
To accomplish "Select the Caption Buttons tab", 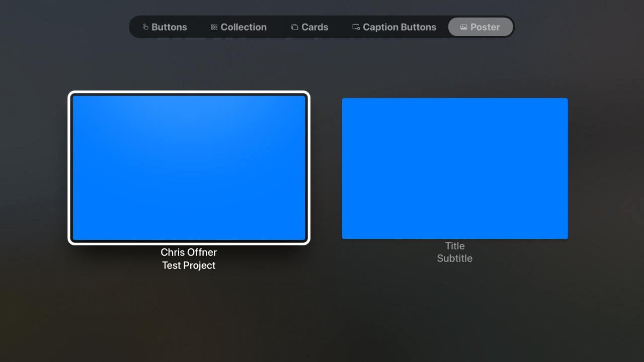I will click(399, 27).
